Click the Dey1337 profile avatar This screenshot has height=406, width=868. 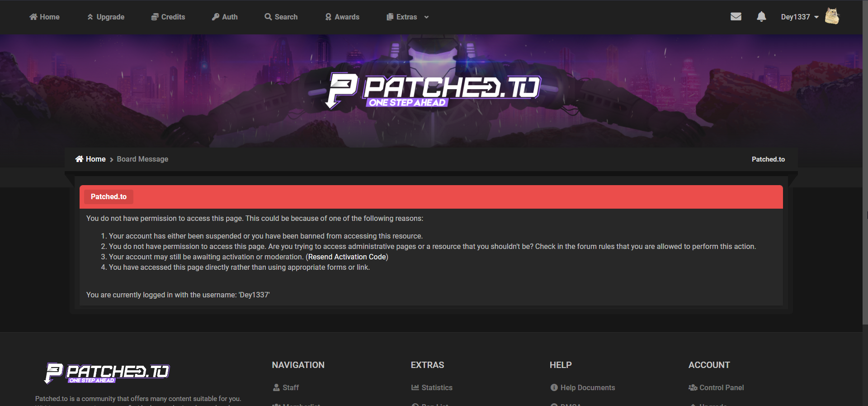(x=832, y=16)
